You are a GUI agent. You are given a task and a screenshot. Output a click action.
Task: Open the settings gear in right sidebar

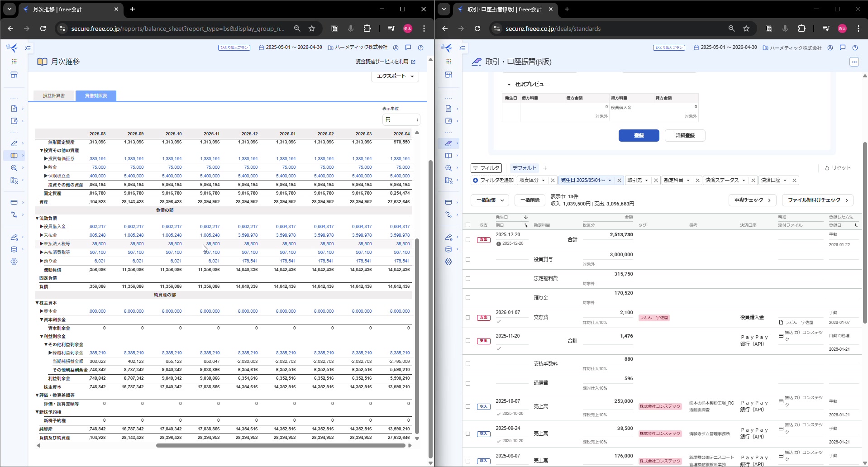pyautogui.click(x=448, y=262)
